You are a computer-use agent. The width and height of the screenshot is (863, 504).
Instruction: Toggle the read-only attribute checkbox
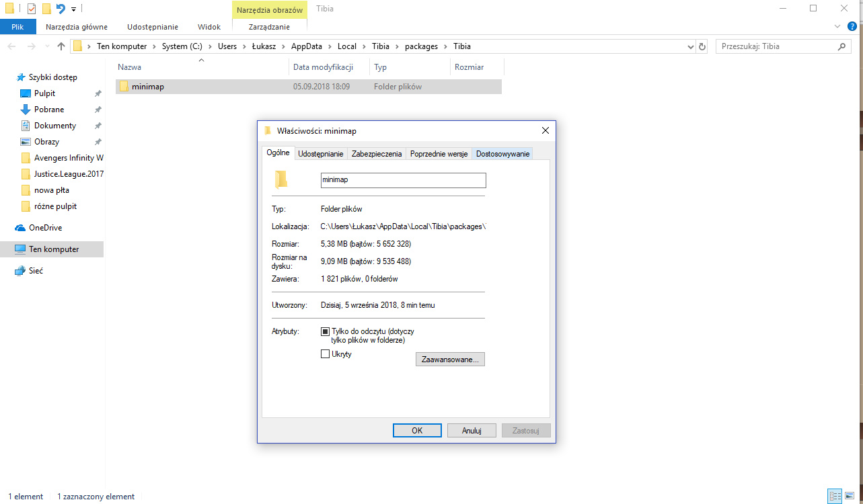coord(326,331)
